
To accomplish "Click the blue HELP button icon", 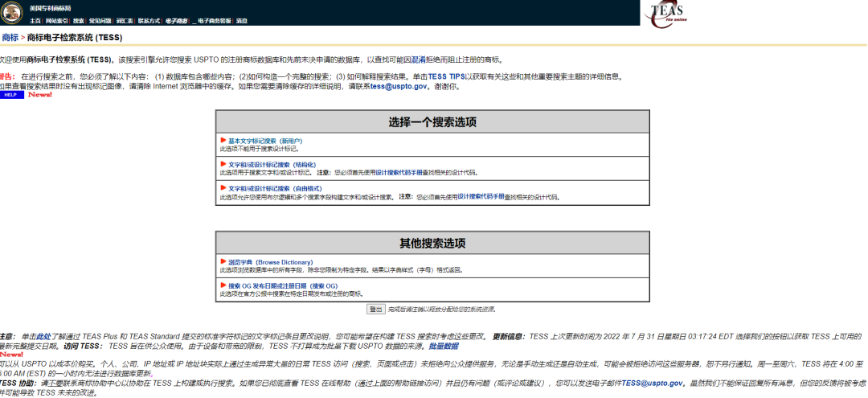I will click(11, 95).
